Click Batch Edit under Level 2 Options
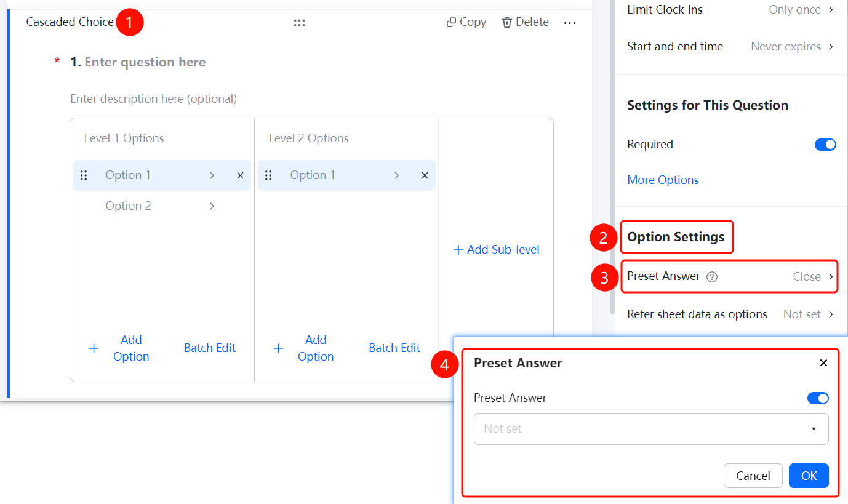 click(394, 348)
